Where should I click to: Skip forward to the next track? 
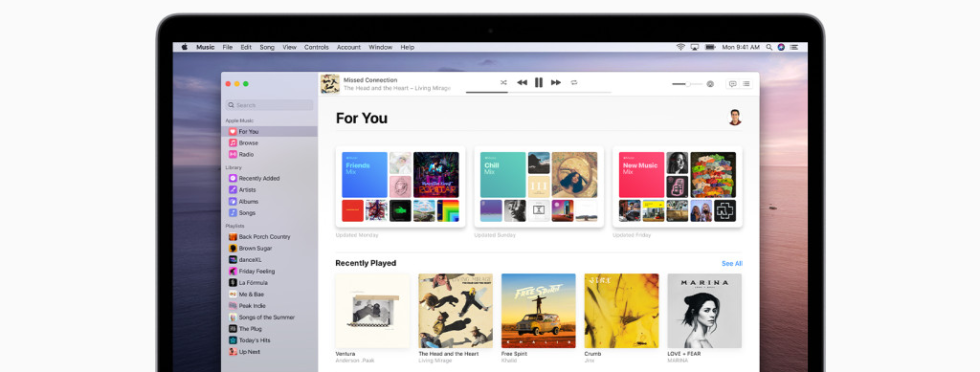click(556, 83)
